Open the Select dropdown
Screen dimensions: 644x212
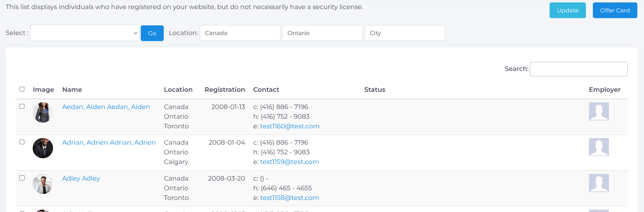coord(85,33)
